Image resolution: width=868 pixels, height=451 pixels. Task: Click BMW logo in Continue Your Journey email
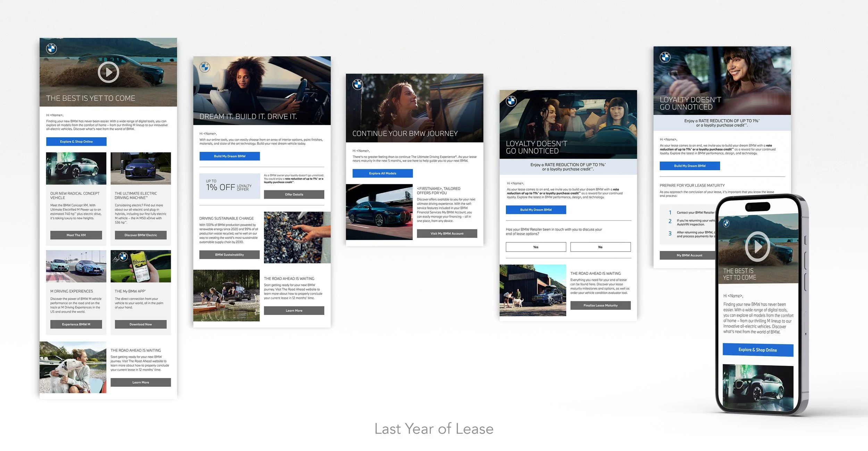tap(358, 84)
